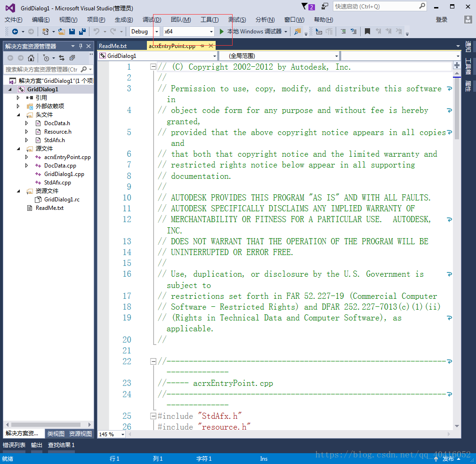
Task: Click the collapse all icon in Solution Explorer
Action: point(72,58)
